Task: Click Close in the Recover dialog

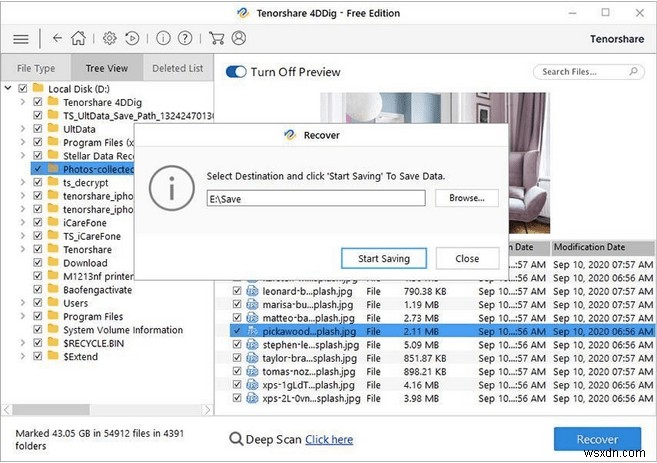Action: 467,259
